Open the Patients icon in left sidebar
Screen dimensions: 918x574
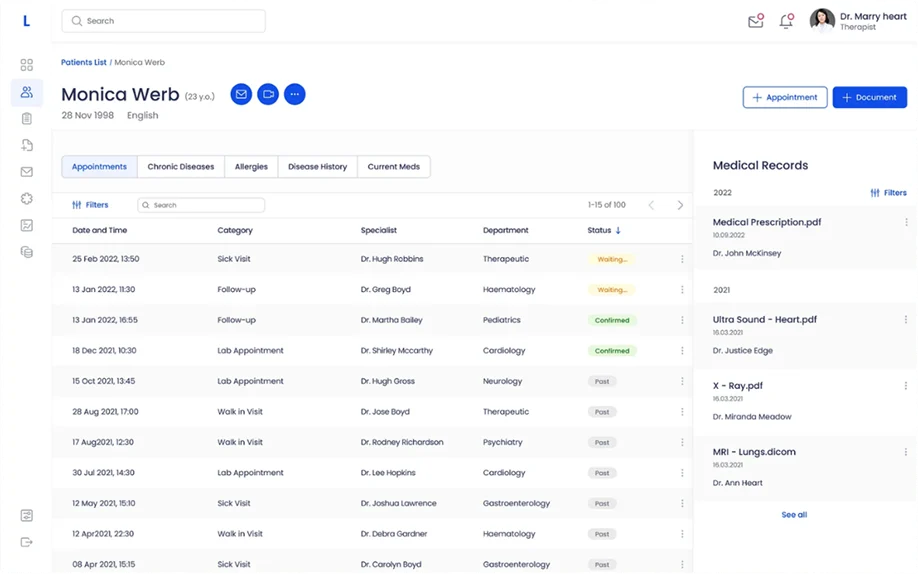27,92
